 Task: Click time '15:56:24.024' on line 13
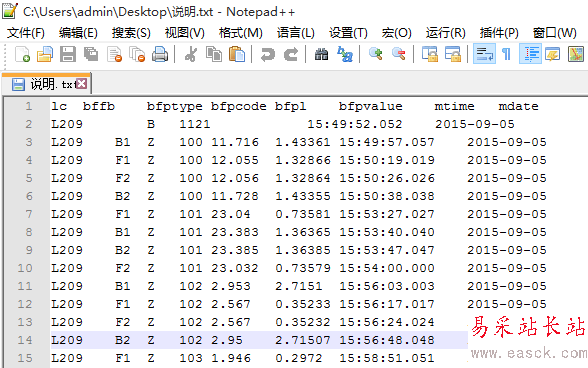[387, 322]
